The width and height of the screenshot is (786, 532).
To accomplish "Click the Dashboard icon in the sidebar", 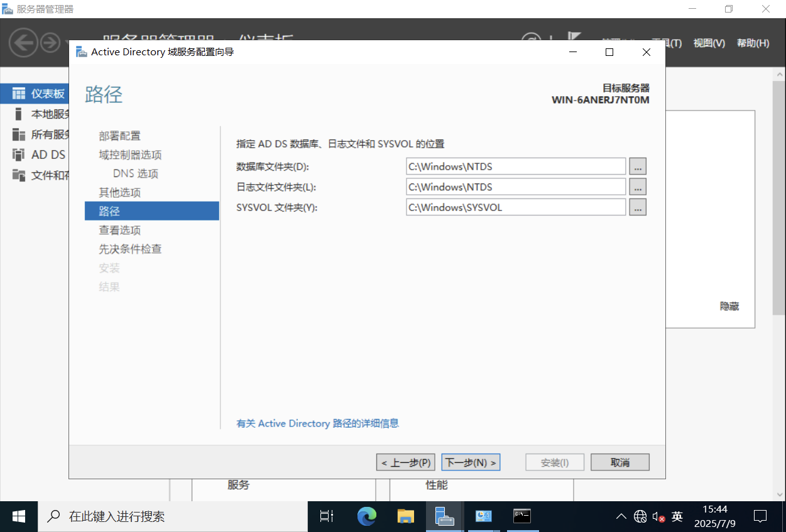I will 19,94.
